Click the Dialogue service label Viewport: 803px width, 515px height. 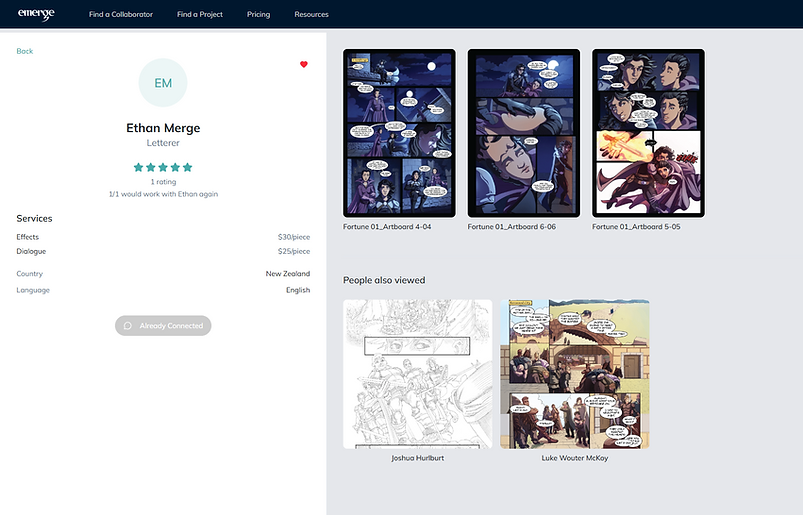(31, 251)
